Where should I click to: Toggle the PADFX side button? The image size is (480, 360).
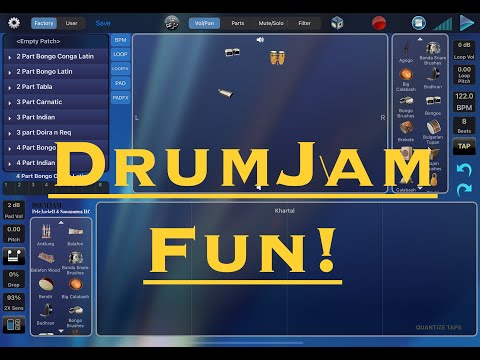point(120,98)
